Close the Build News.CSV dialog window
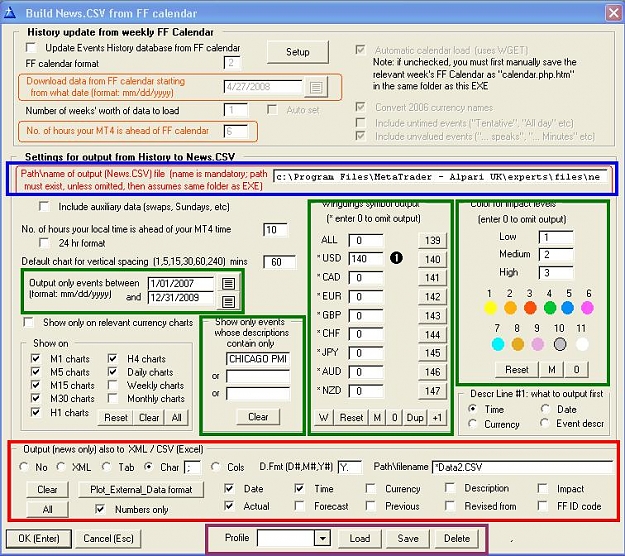The height and width of the screenshot is (556, 625). (x=613, y=13)
